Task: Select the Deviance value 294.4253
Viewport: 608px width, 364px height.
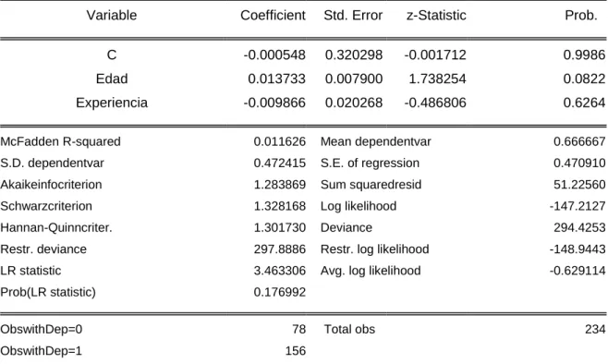Action: (579, 227)
